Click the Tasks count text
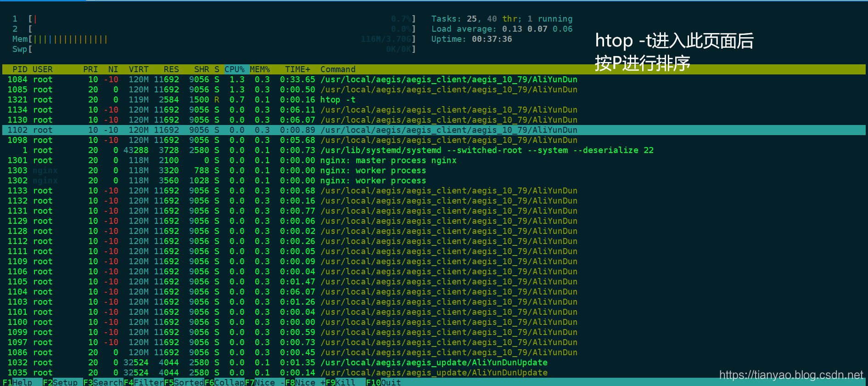Image resolution: width=868 pixels, height=386 pixels. (x=502, y=19)
